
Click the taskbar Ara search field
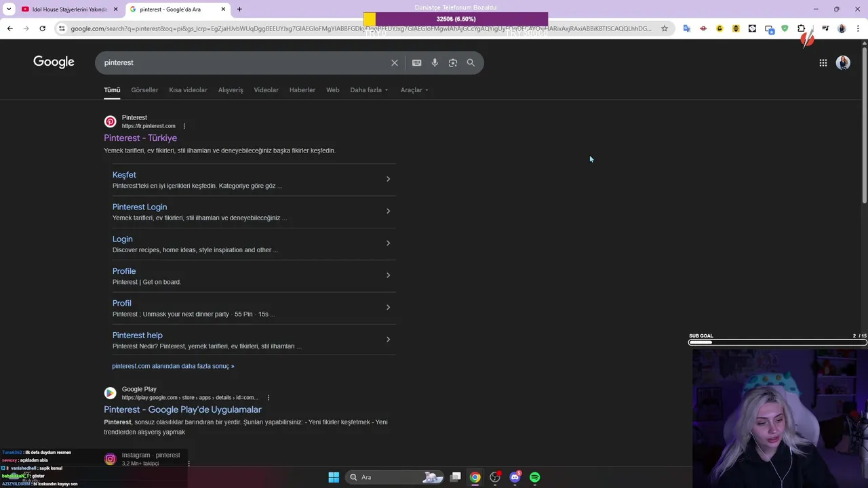point(395,477)
